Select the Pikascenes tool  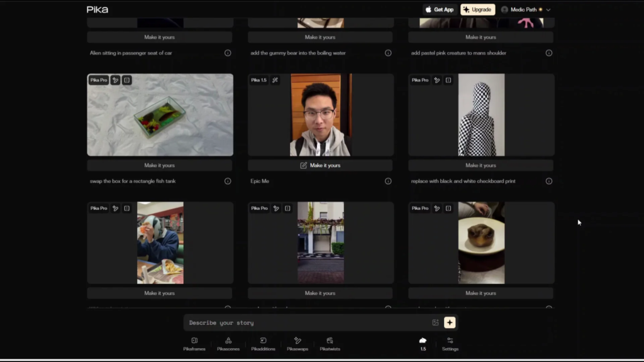coord(228,343)
